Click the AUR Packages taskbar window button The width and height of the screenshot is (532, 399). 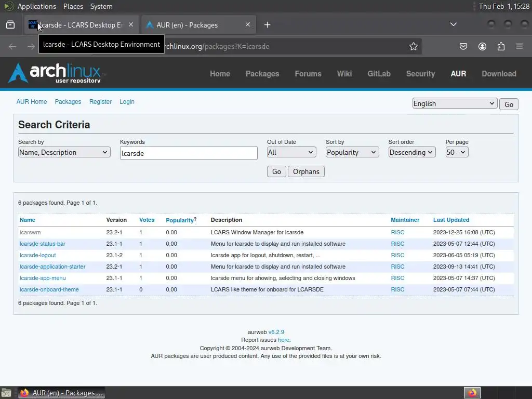tap(61, 393)
